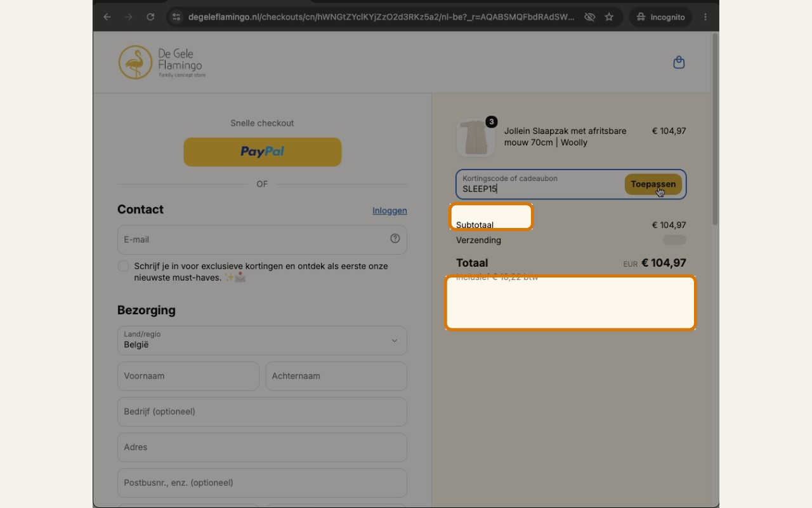This screenshot has height=508, width=812.
Task: Tick the newsletter signup checkbox
Action: [x=124, y=266]
